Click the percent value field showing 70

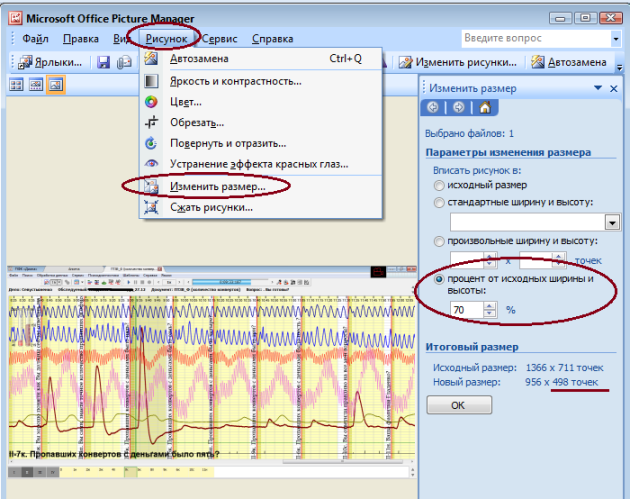point(467,310)
